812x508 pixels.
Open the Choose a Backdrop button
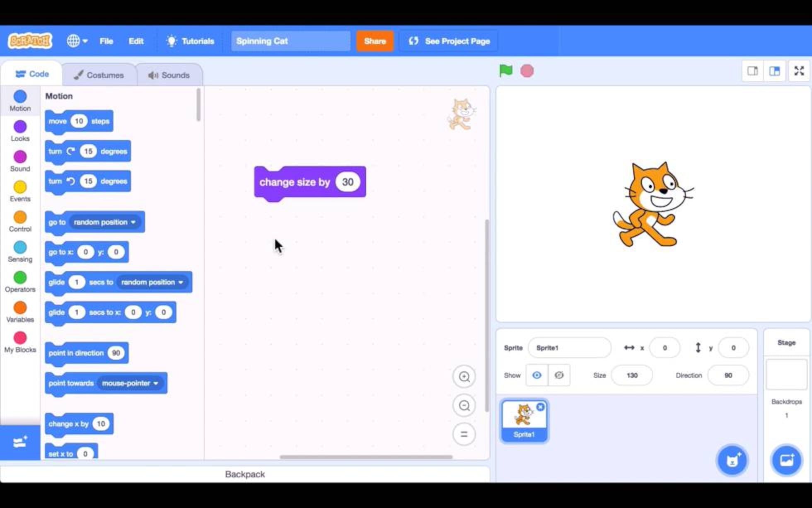click(786, 460)
